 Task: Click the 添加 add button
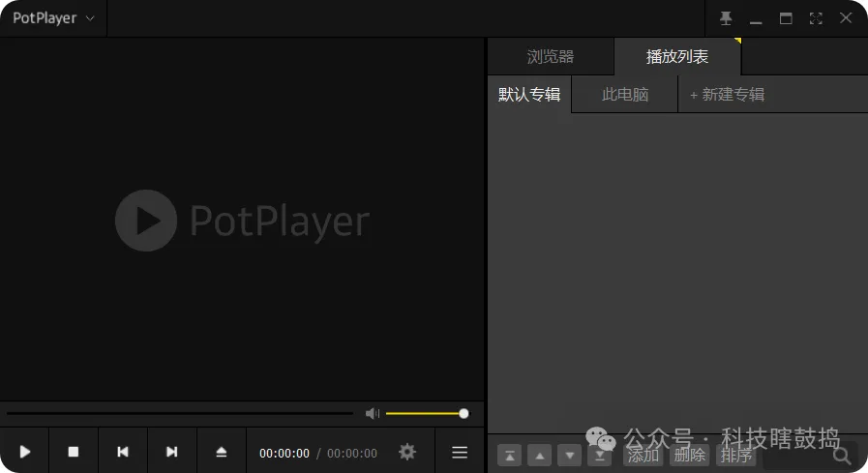pyautogui.click(x=644, y=456)
